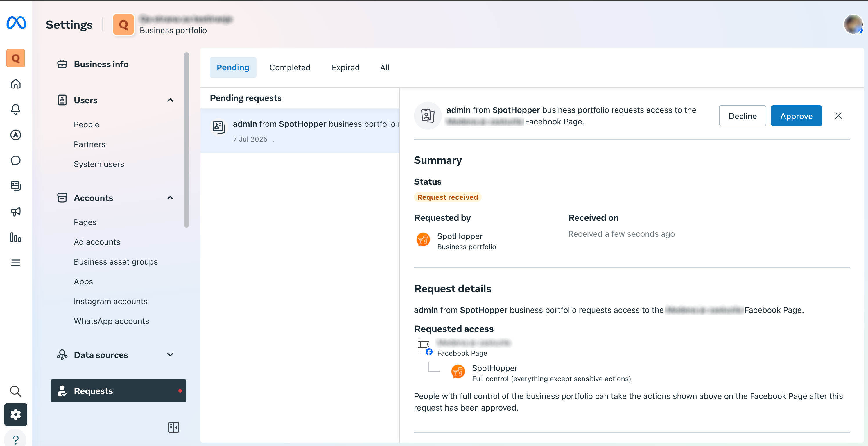Open Business info settings
Screen dimensions: 868x446
101,64
